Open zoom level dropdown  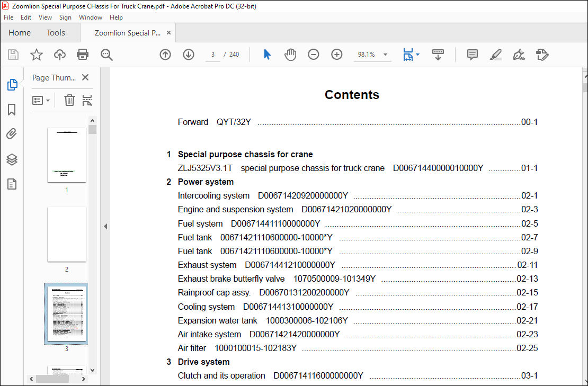(385, 55)
